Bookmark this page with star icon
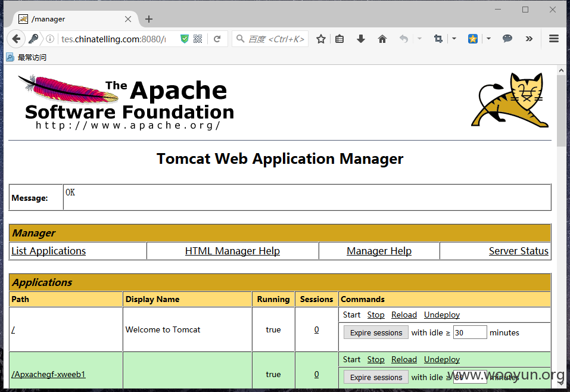 pos(320,39)
